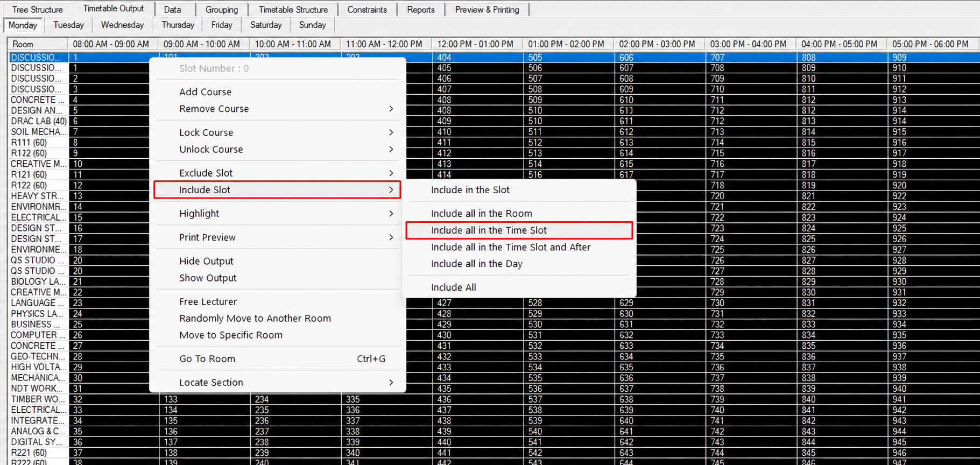Click timetable cell 528
Image resolution: width=980 pixels, height=465 pixels.
(568, 303)
